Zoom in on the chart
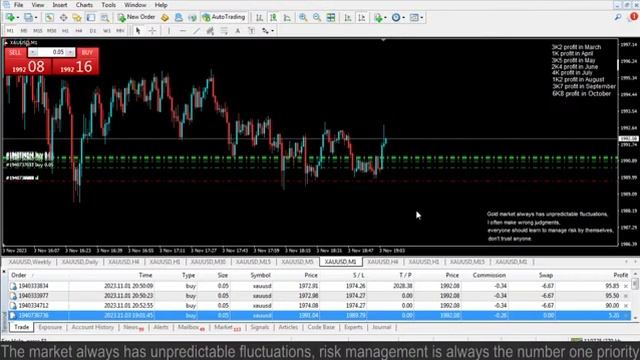640x360 pixels. coord(303,18)
